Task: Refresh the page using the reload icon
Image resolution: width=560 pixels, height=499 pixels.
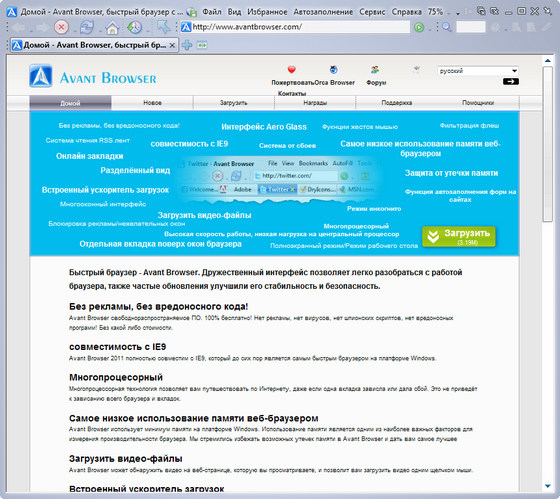Action: pos(87,27)
